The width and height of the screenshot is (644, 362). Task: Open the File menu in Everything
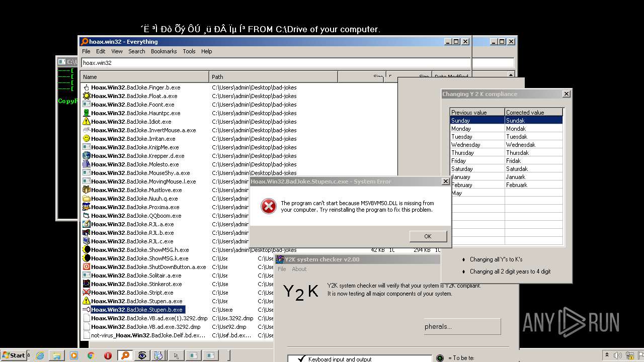tap(86, 51)
